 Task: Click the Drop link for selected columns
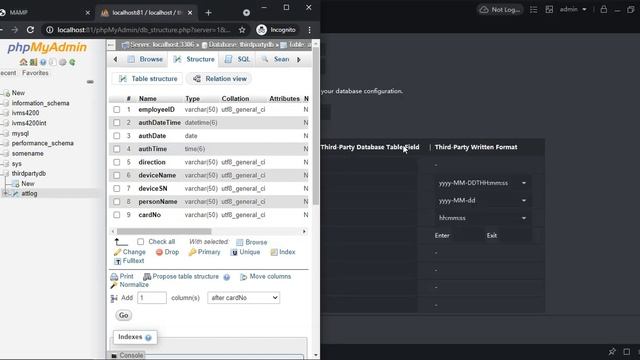pyautogui.click(x=167, y=252)
